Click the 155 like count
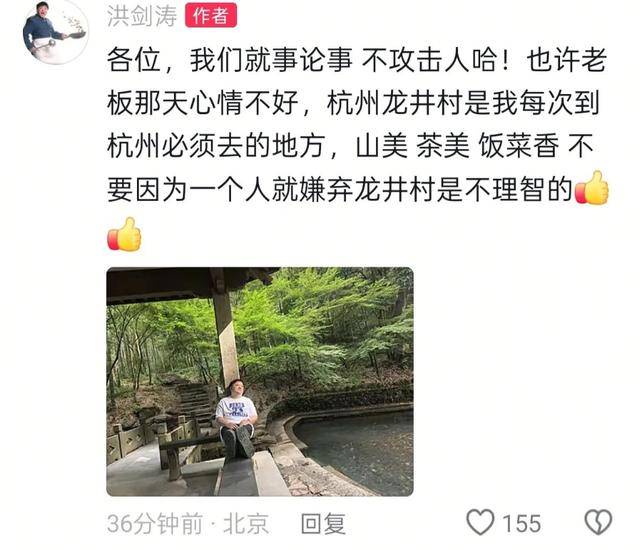Viewport: 640px width, 550px height. click(522, 523)
